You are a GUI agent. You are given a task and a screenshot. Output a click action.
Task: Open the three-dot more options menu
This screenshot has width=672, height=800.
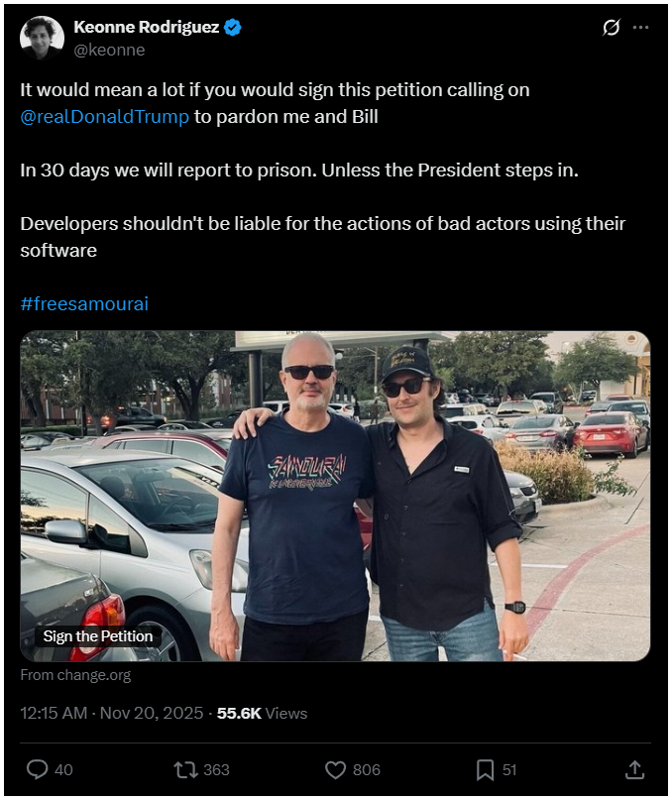[x=640, y=28]
